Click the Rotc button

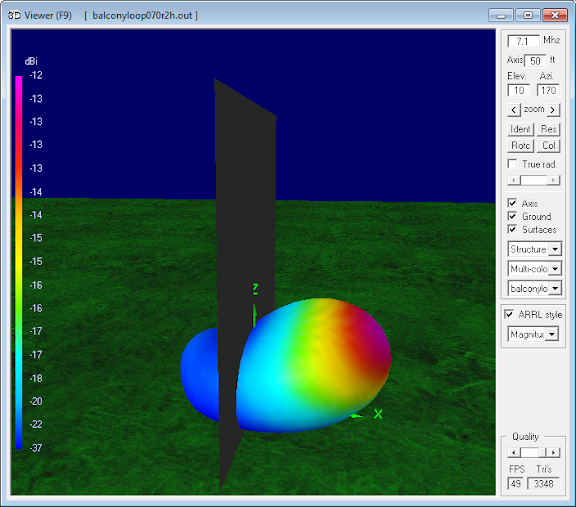pyautogui.click(x=520, y=146)
